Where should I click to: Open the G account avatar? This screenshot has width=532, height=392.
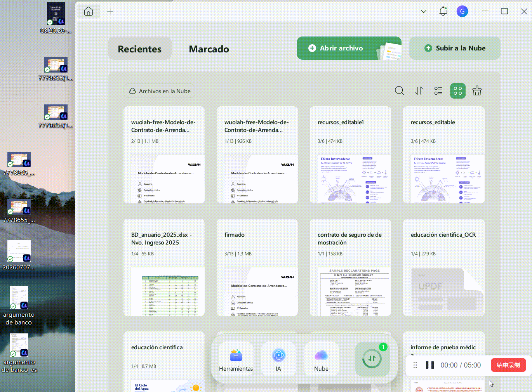click(462, 11)
